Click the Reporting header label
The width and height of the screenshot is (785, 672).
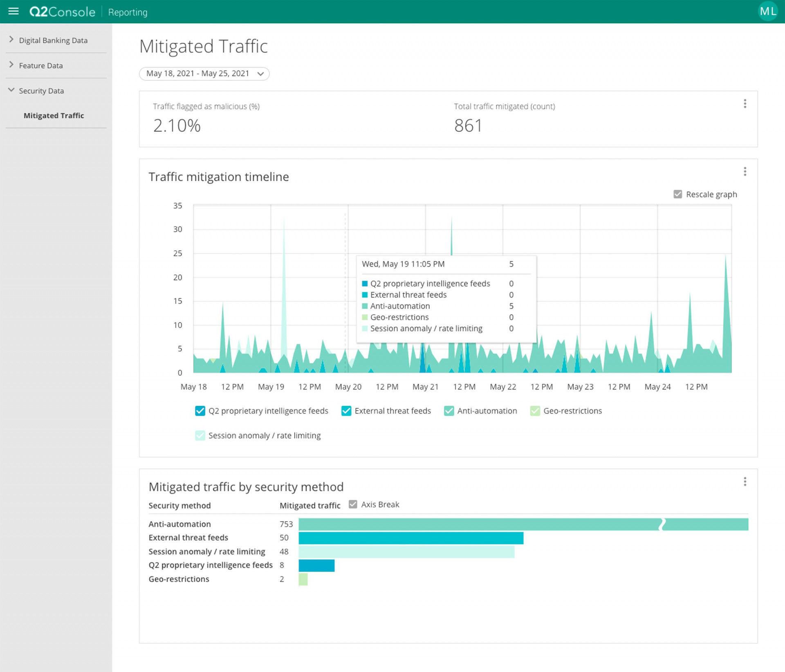pos(128,12)
